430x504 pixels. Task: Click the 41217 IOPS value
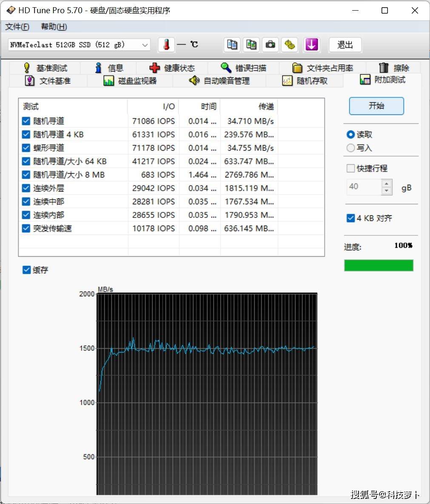point(154,161)
